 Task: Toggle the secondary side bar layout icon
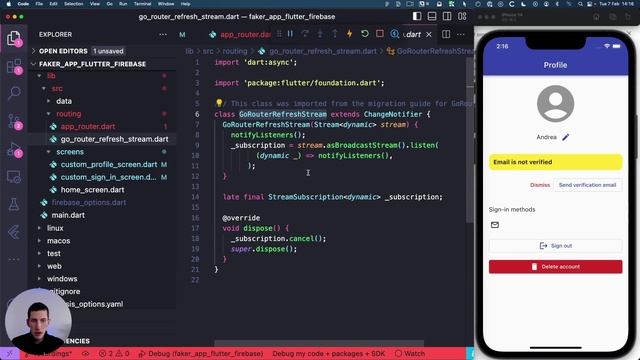[x=447, y=16]
